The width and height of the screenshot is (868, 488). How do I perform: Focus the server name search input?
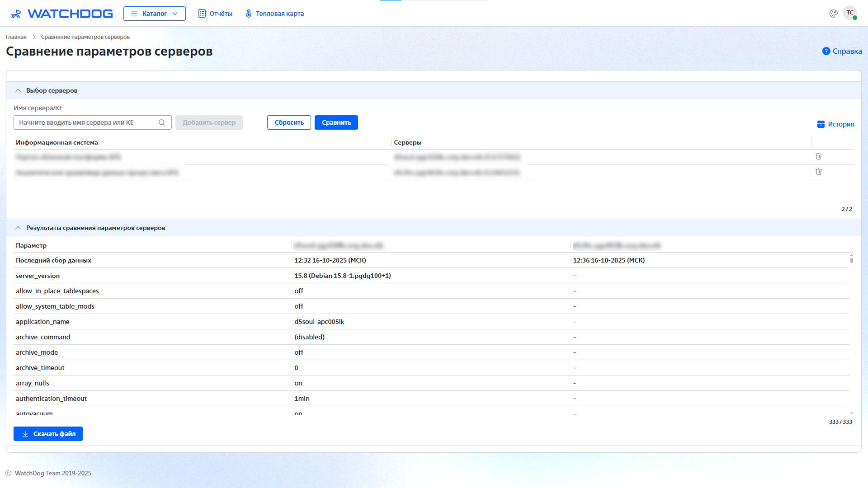(86, 122)
